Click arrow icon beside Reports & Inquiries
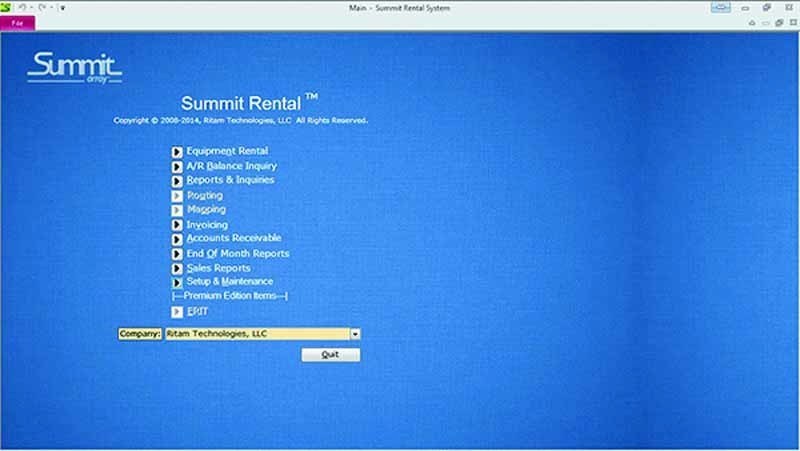The width and height of the screenshot is (800, 451). [177, 181]
